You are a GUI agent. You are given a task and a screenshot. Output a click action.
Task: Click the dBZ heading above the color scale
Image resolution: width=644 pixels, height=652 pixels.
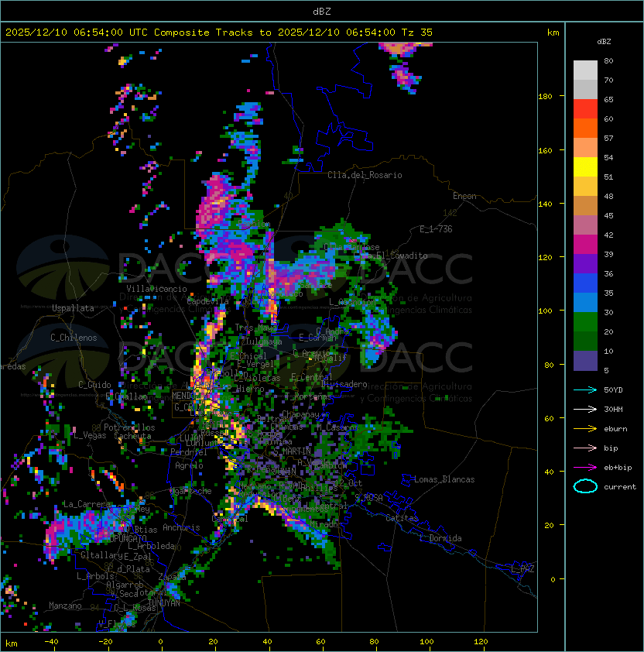pos(604,42)
